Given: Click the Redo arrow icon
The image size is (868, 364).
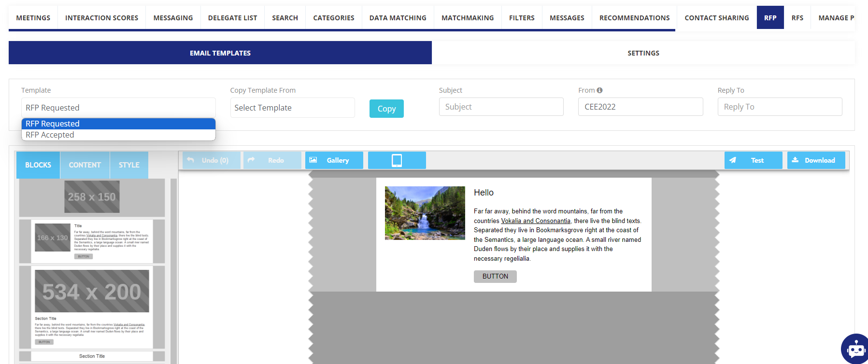Looking at the screenshot, I should click(x=251, y=160).
